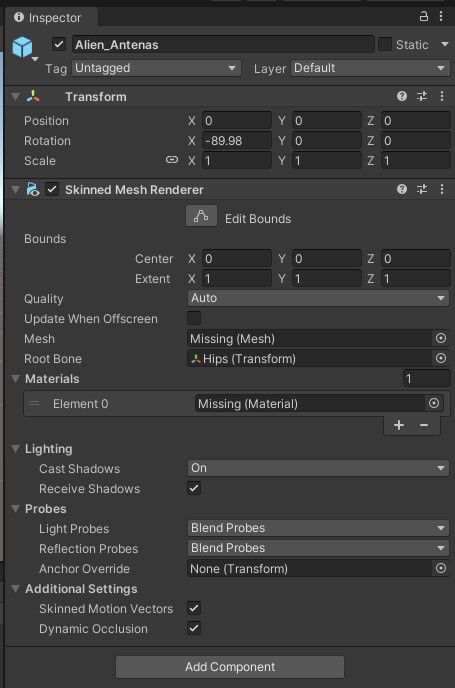Open Skinned Mesh Renderer help reference
This screenshot has width=455, height=688.
pos(401,189)
